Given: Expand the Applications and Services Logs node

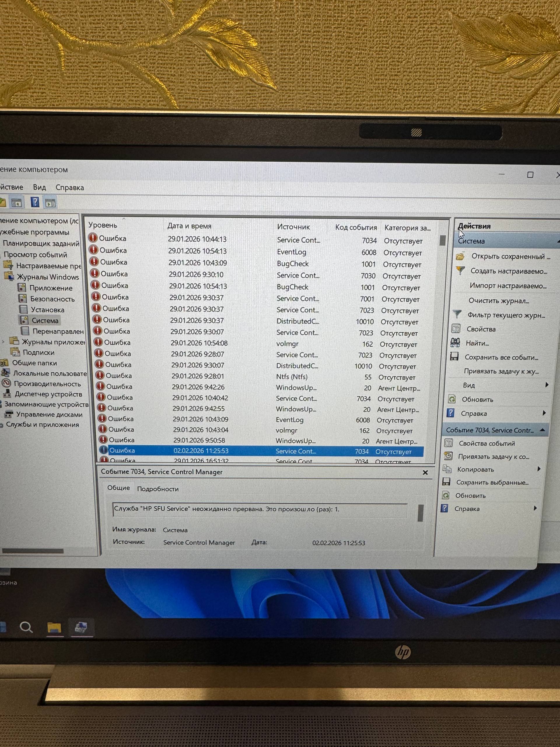Looking at the screenshot, I should [3, 342].
